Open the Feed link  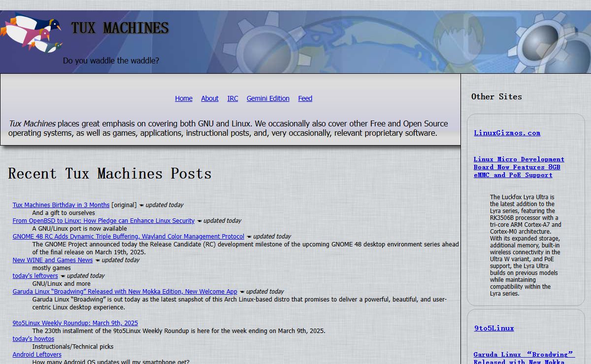pyautogui.click(x=305, y=98)
